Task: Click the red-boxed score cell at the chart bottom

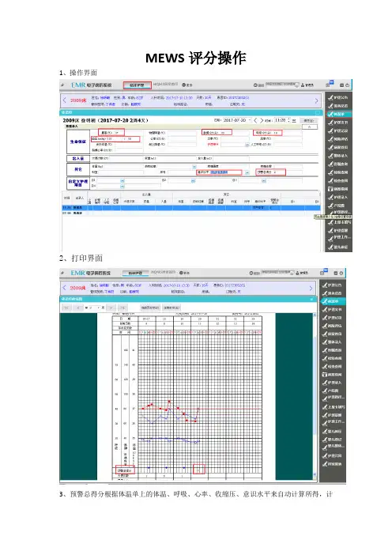Action: 199,470
